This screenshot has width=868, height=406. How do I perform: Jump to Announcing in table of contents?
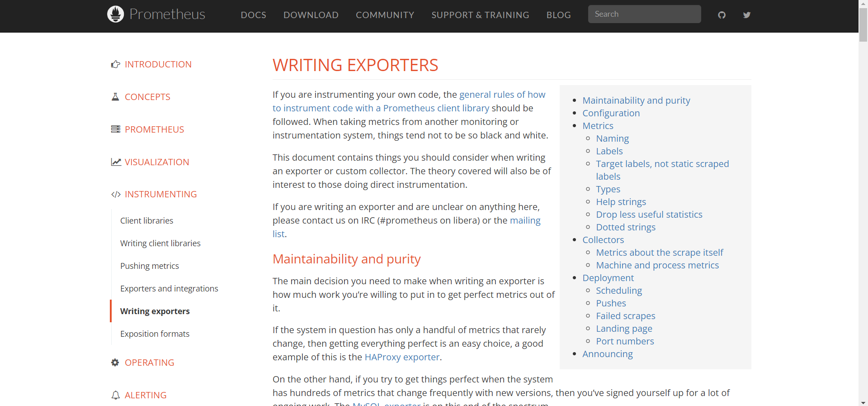[x=608, y=354]
